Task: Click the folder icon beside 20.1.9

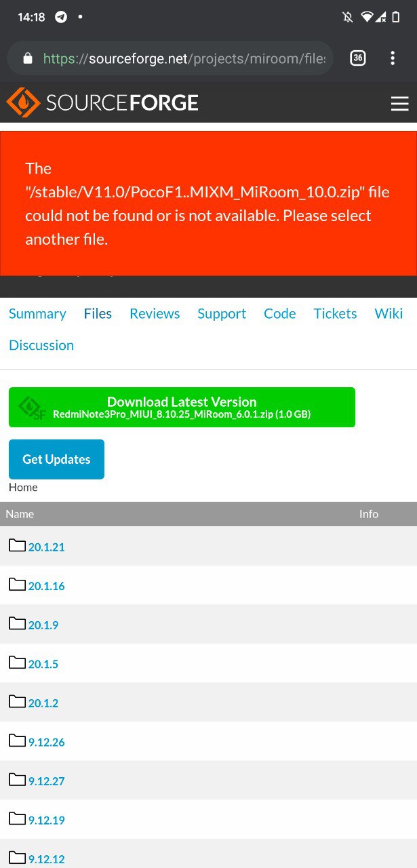Action: pos(17,623)
